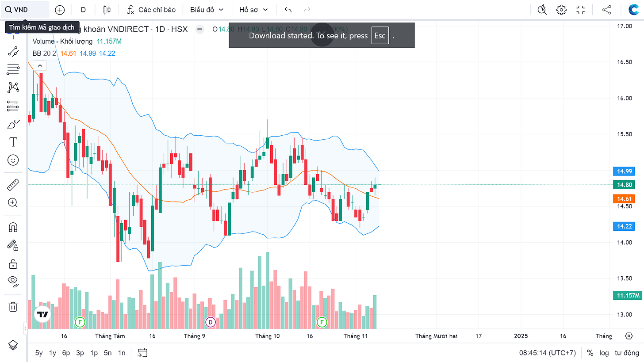Click the TradingView logo on chart
This screenshot has width=644, height=362.
[x=42, y=314]
